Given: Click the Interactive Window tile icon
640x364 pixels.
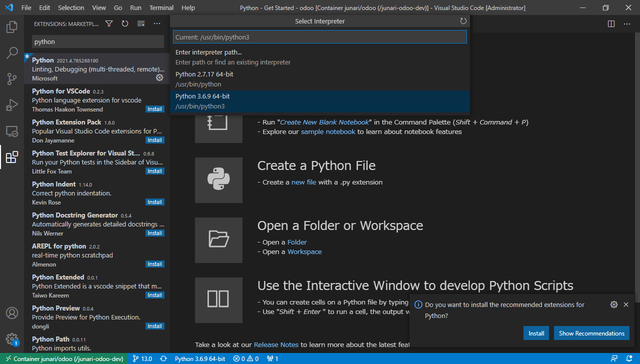Looking at the screenshot, I should click(x=218, y=300).
